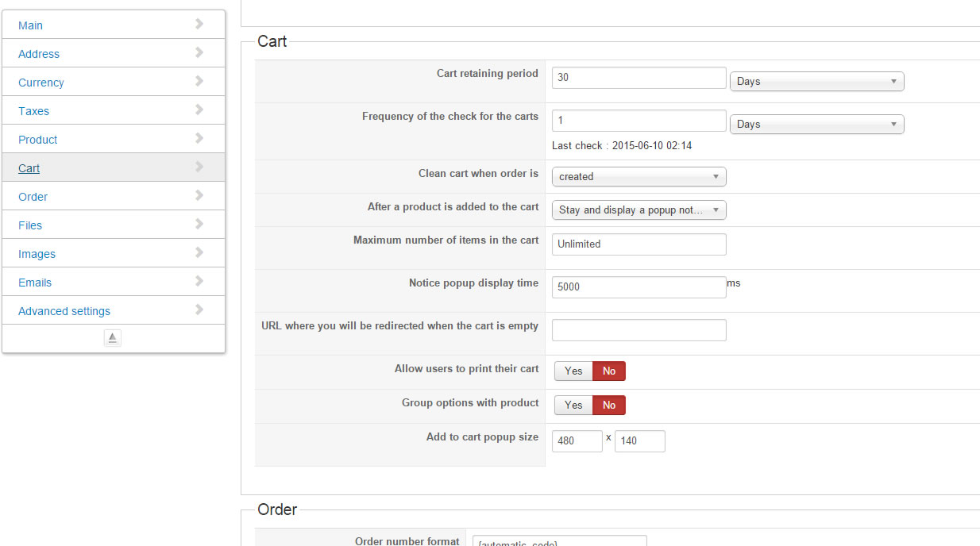Image resolution: width=980 pixels, height=546 pixels.
Task: Click the Notice popup display time field
Action: 639,286
